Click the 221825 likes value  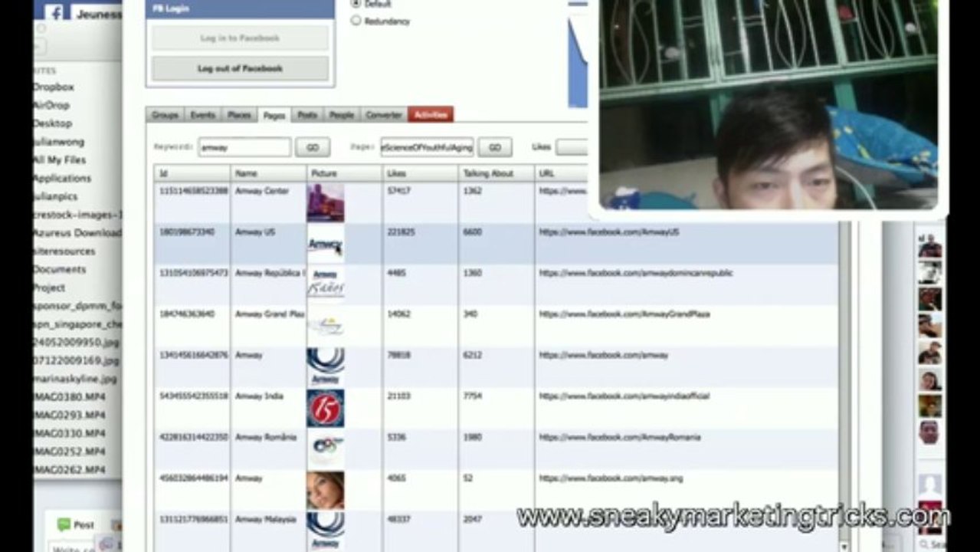click(402, 232)
